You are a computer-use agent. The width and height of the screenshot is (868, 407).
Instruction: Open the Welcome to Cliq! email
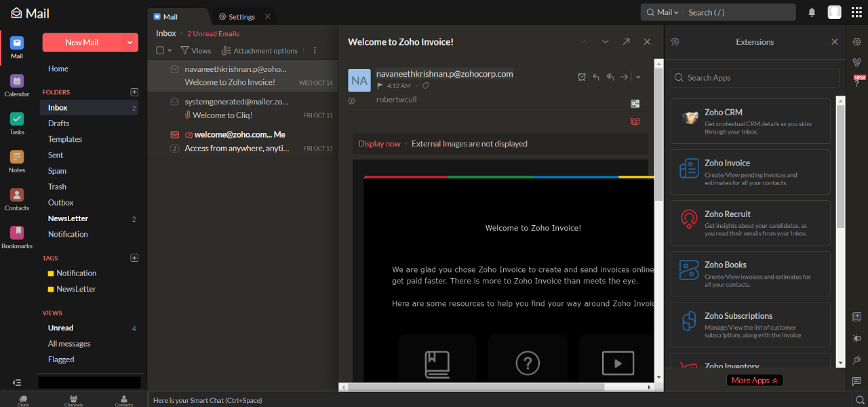pyautogui.click(x=242, y=109)
